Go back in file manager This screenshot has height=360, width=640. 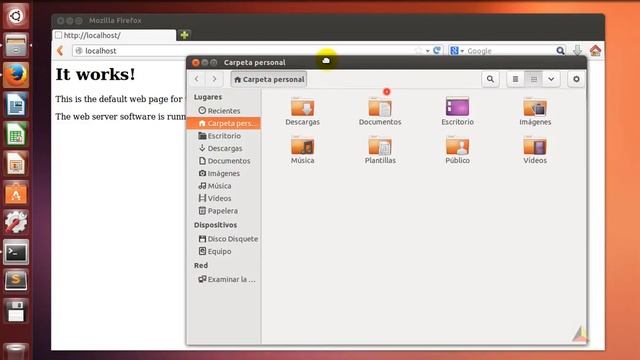coord(197,79)
